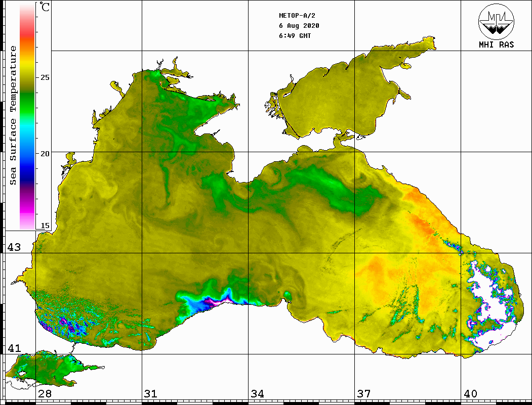Click longitude label 37
This screenshot has height=405, width=532.
tap(364, 393)
